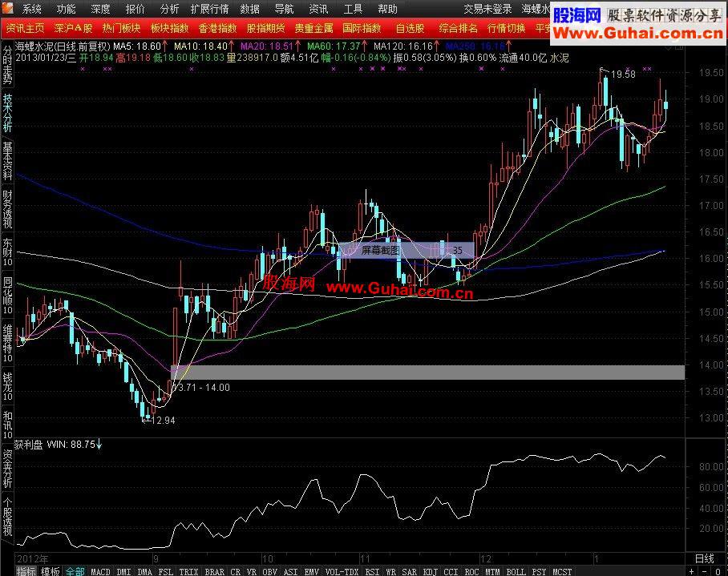Click the 日线 period selector

click(x=704, y=558)
